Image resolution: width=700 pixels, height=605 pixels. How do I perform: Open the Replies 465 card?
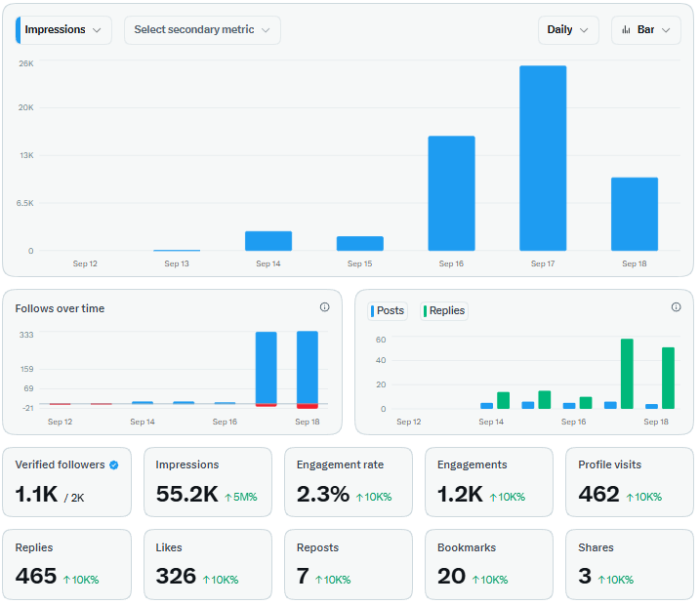67,565
